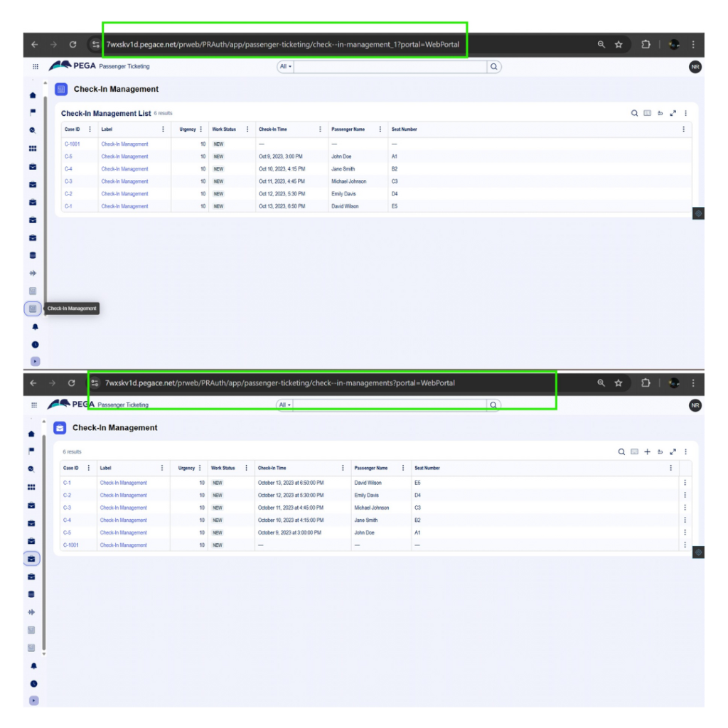Open the Urgency column menu in the bottom table

[201, 468]
